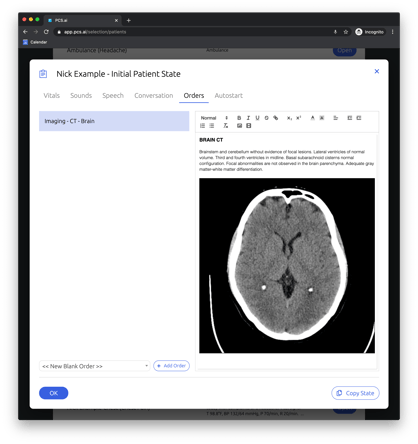Apply subscript formatting
418x444 pixels.
tap(289, 118)
